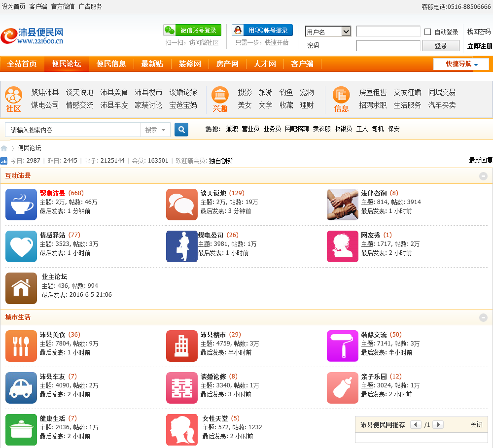Collapse the 城市生活 section
This screenshot has width=493, height=448.
pos(483,317)
